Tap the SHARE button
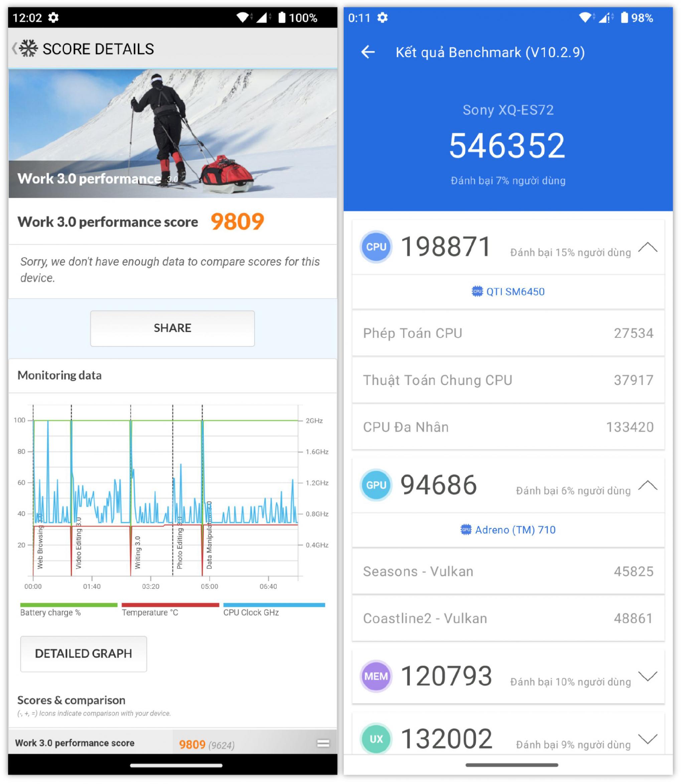Image resolution: width=681 pixels, height=784 pixels. pos(172,329)
